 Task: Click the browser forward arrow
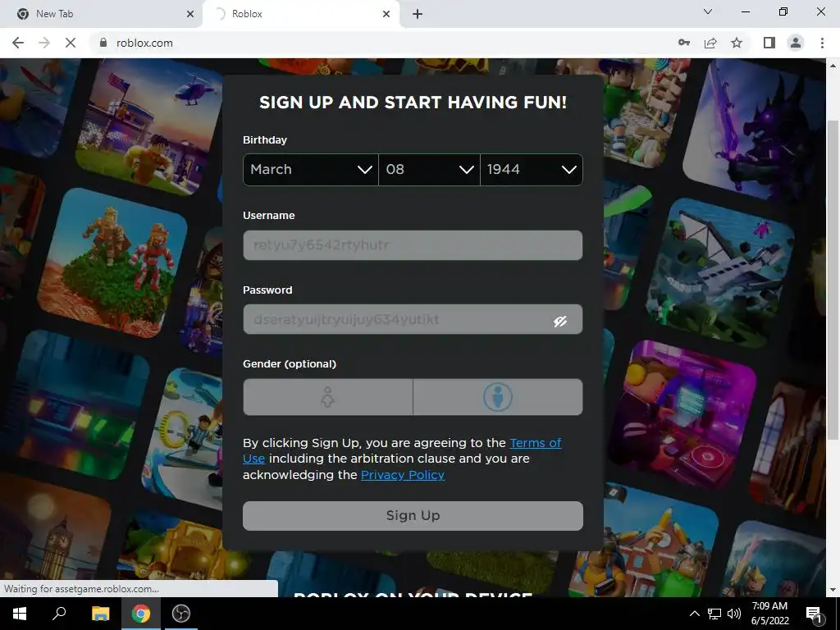pyautogui.click(x=44, y=43)
